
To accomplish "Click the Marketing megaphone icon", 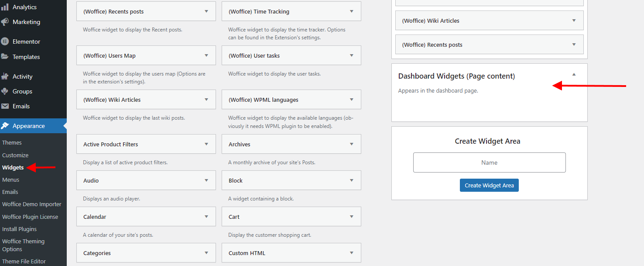I will point(5,22).
